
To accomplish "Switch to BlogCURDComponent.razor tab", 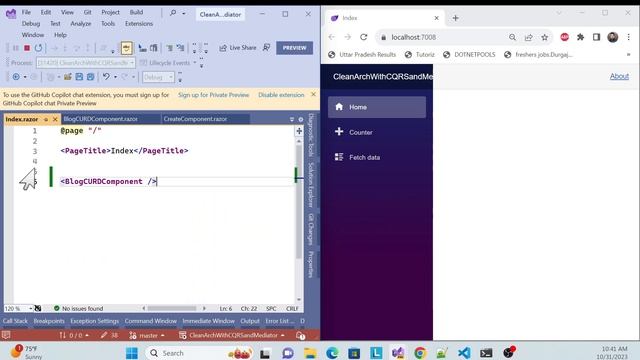I will (100, 119).
